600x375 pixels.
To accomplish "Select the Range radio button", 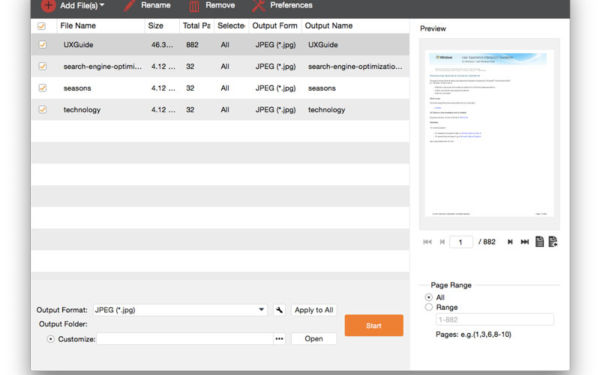I will [429, 307].
